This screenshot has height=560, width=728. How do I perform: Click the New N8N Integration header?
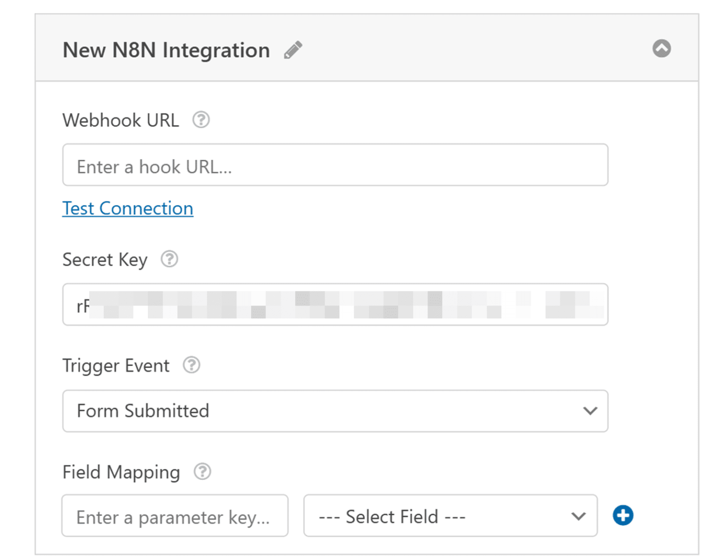(166, 50)
